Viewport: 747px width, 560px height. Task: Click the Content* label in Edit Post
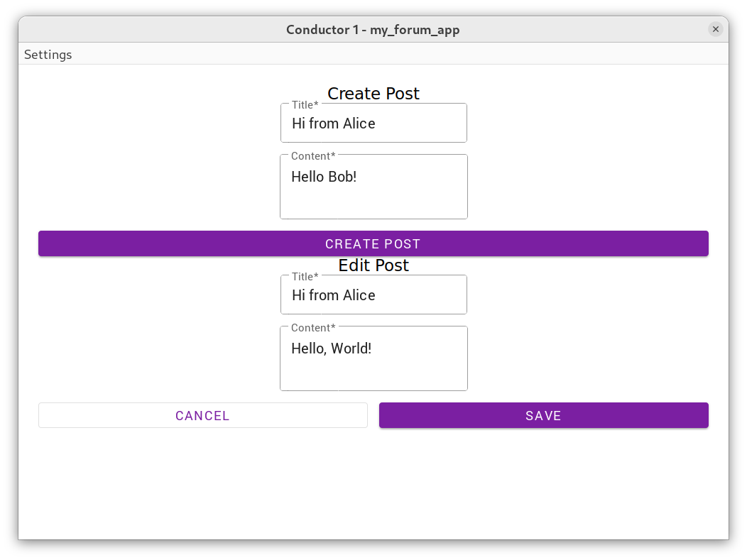313,328
